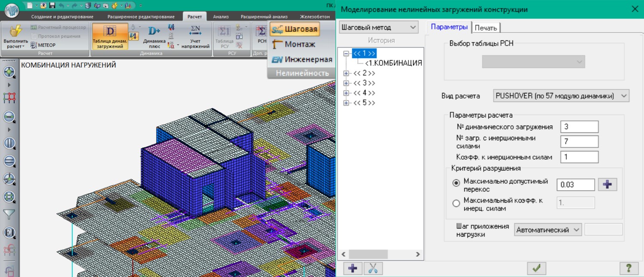
Task: Open the Вид расчета PUSHOVER dropdown
Action: (561, 96)
